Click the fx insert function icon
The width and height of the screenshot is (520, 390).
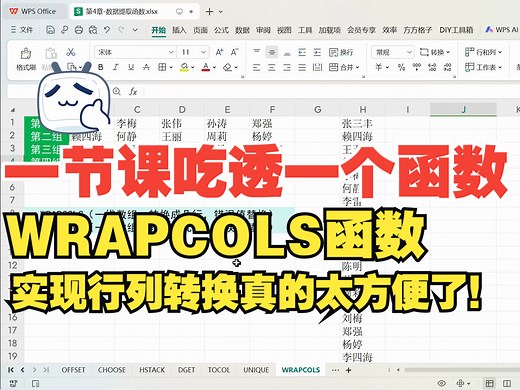pos(133,91)
